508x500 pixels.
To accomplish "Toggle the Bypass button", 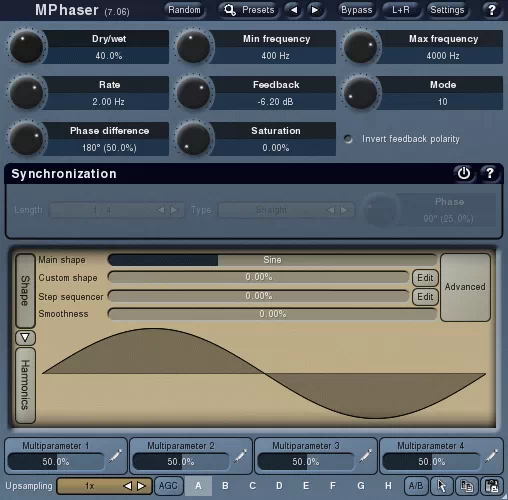I will 356,10.
